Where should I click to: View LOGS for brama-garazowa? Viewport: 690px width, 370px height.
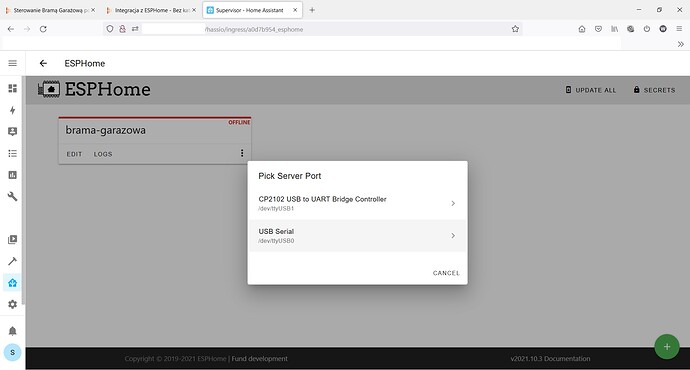(x=103, y=154)
